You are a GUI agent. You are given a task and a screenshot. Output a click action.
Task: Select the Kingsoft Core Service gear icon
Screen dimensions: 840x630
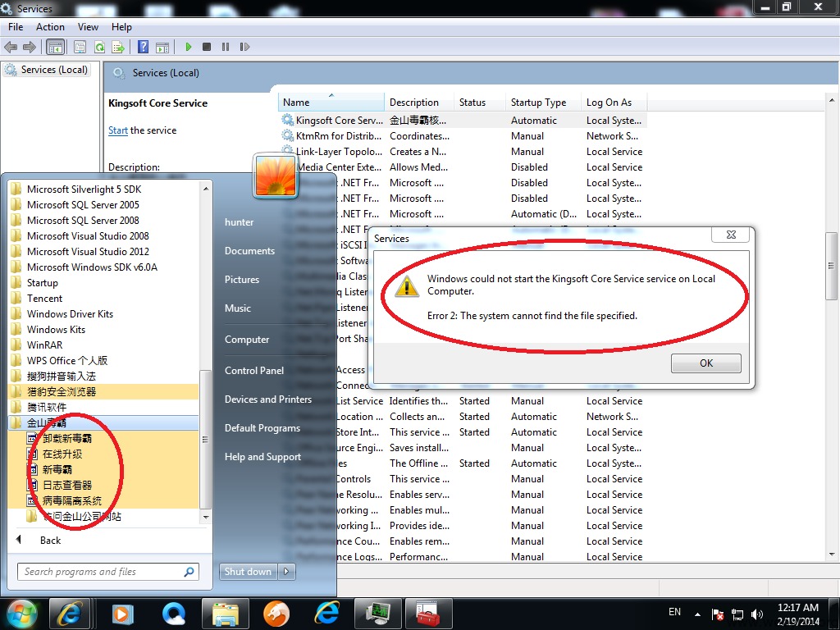(288, 120)
